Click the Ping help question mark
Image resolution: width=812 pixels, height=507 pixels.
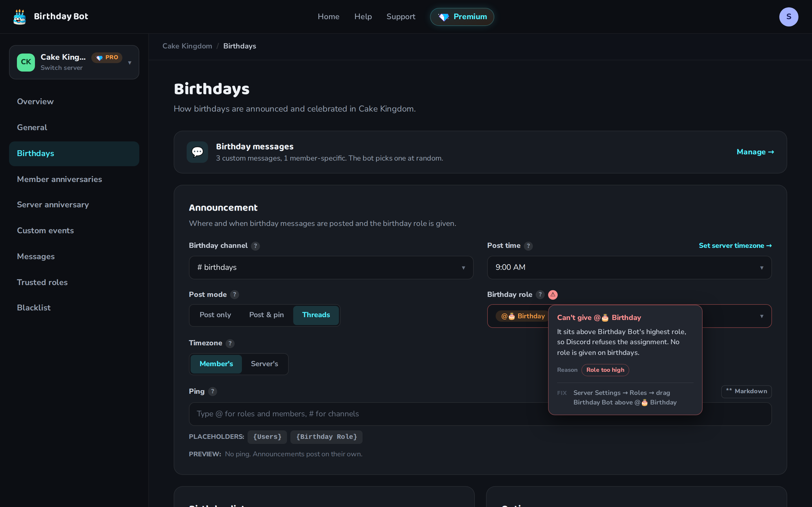(x=212, y=391)
